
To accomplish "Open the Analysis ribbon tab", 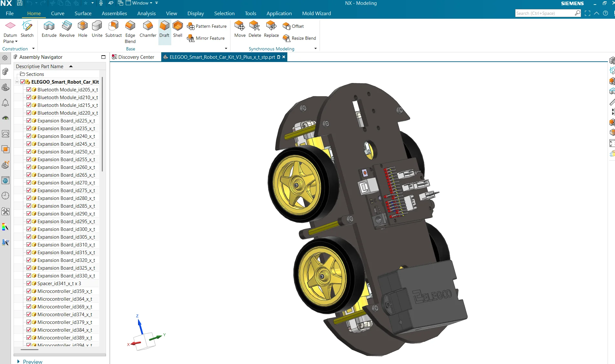I will tap(146, 13).
